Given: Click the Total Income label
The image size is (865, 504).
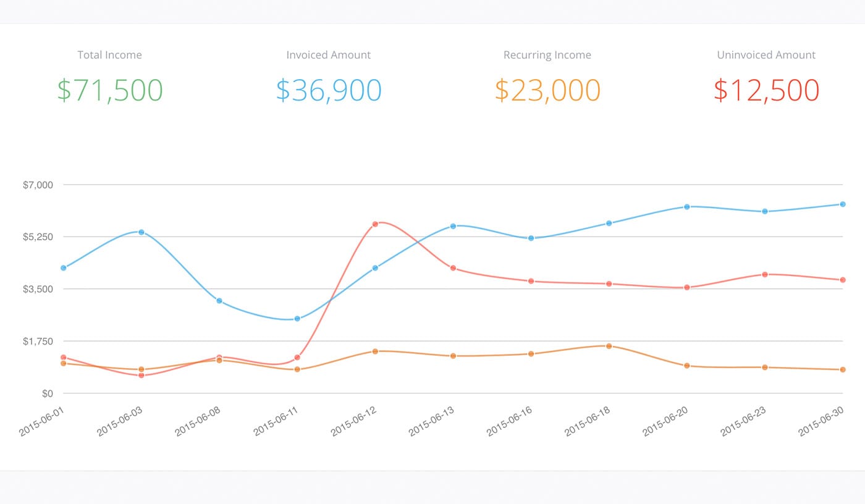Looking at the screenshot, I should 109,55.
